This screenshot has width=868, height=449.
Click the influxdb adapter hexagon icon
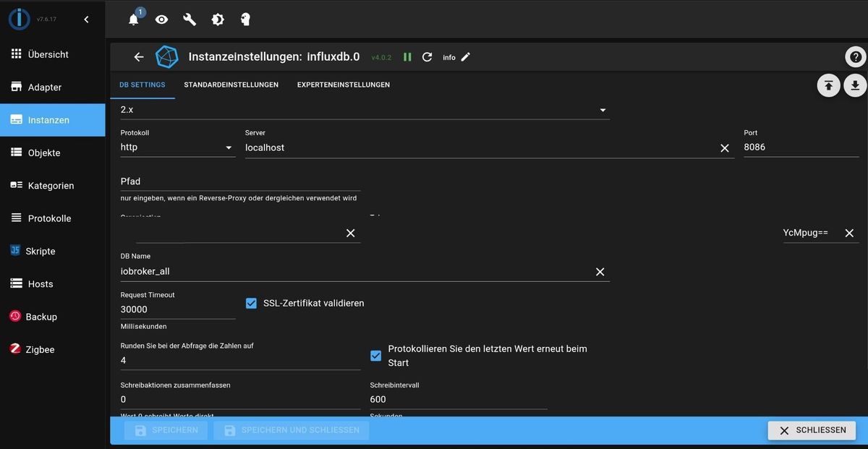tap(167, 57)
